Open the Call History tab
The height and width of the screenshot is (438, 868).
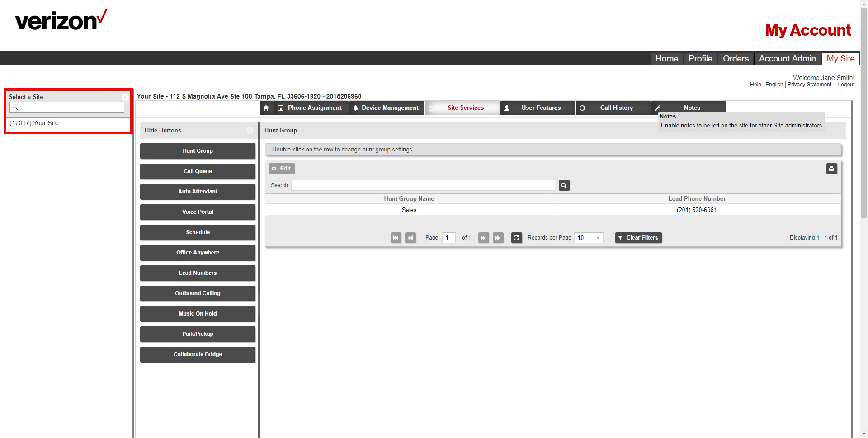pos(613,108)
